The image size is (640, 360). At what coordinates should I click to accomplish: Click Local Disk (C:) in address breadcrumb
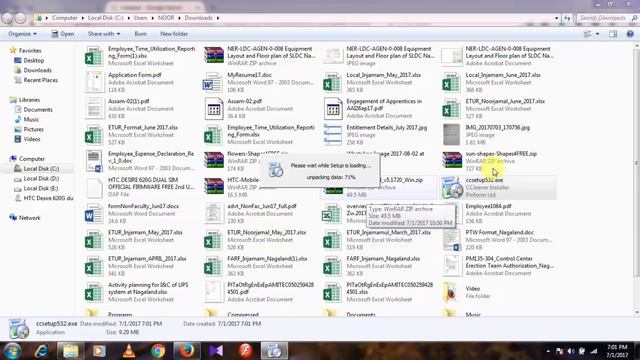click(105, 18)
